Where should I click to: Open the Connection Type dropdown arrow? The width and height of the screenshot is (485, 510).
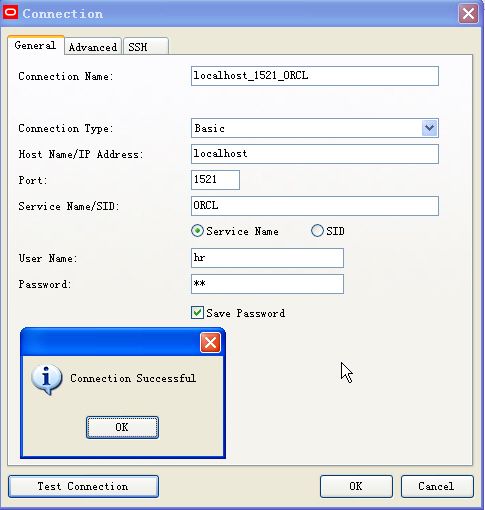429,128
